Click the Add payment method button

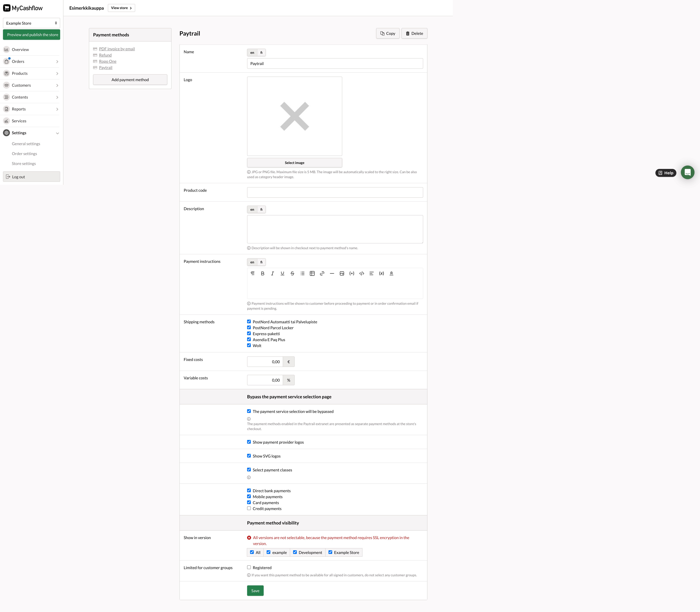pos(130,80)
